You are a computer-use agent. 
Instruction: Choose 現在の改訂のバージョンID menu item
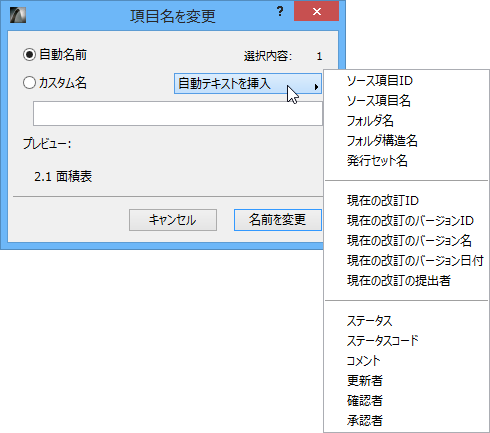(x=406, y=221)
